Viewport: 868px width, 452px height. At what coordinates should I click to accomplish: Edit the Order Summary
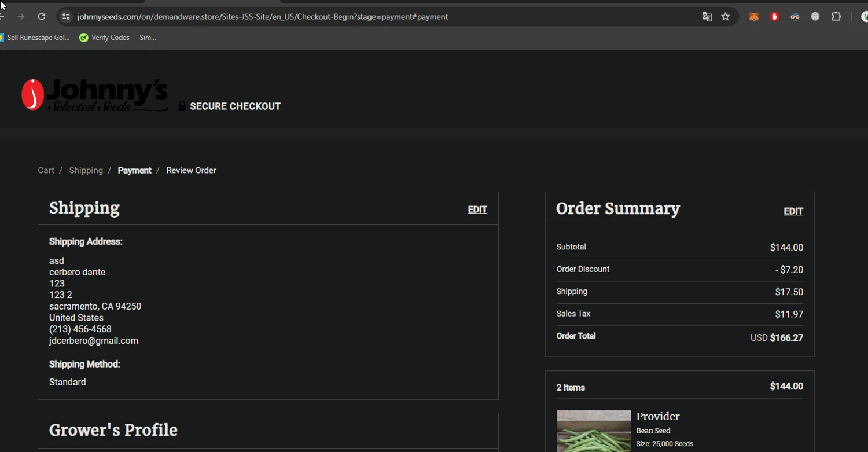click(793, 211)
